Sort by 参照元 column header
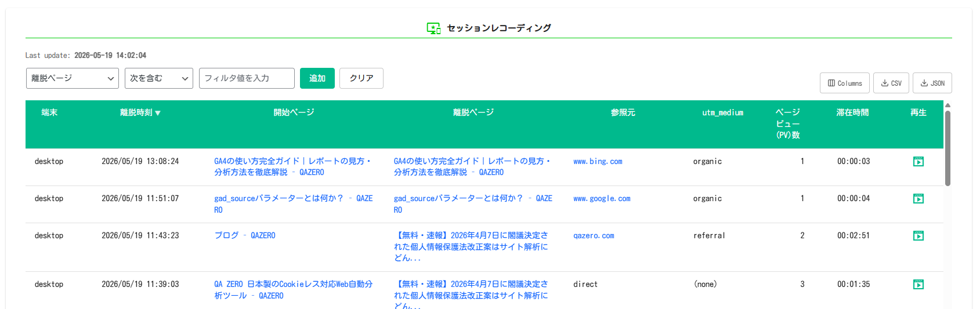Image resolution: width=980 pixels, height=309 pixels. tap(623, 112)
